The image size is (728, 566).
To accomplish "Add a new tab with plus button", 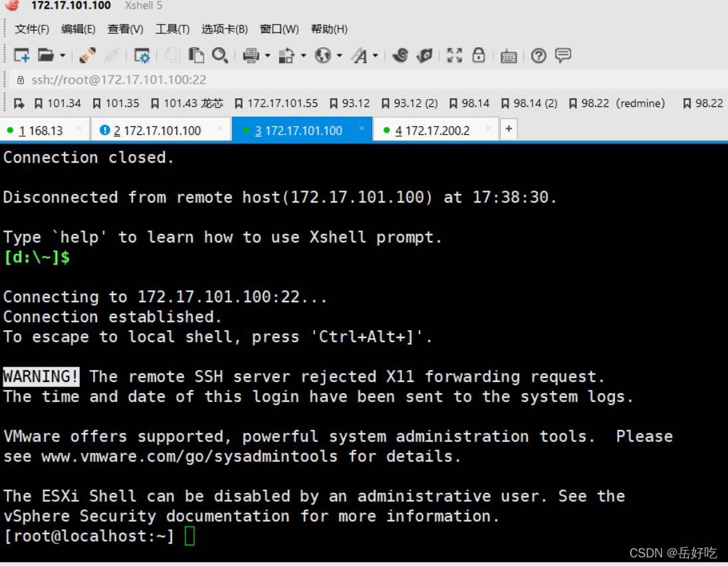I will (x=509, y=130).
